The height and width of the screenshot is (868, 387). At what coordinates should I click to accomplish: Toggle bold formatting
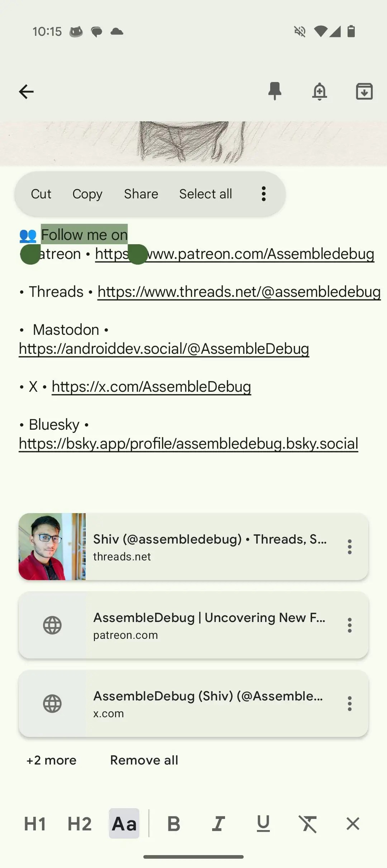pyautogui.click(x=174, y=824)
